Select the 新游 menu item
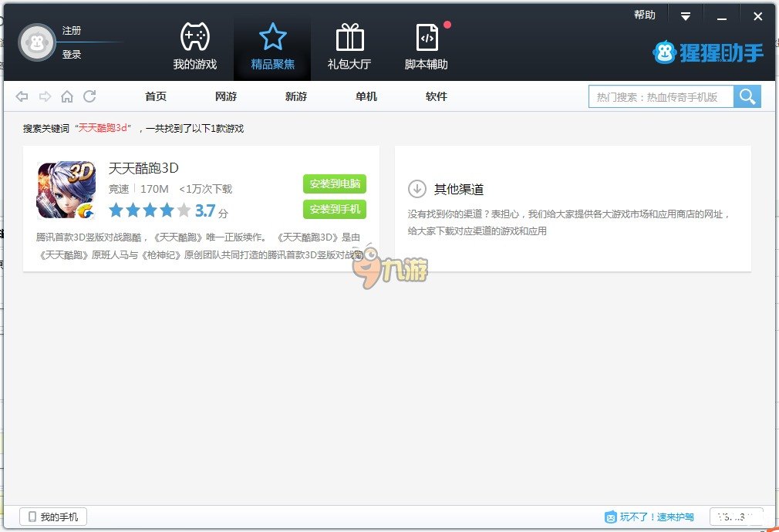This screenshot has width=779, height=532. (x=296, y=96)
